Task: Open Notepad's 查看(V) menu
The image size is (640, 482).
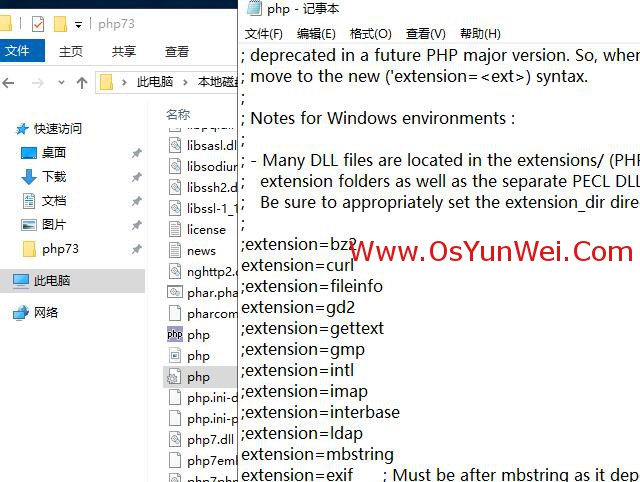Action: [x=426, y=33]
